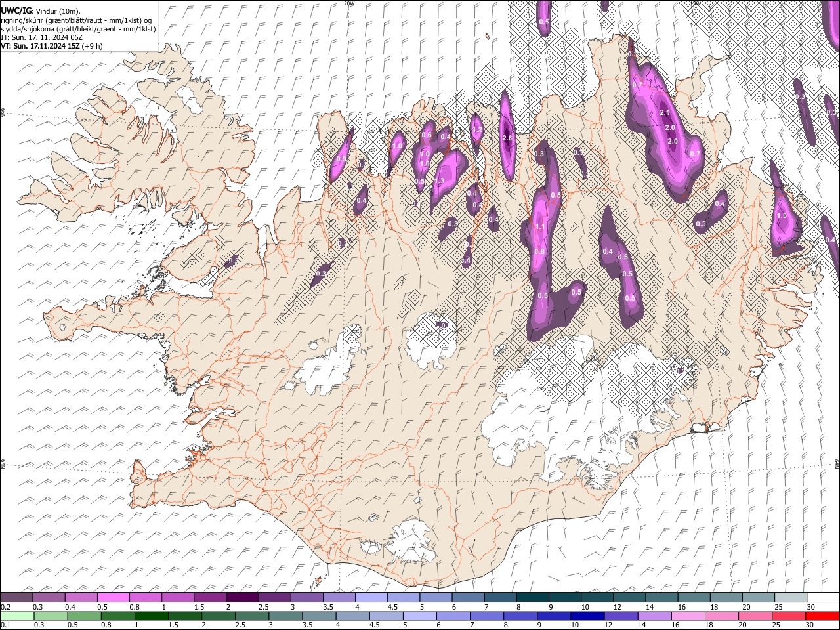The image size is (840, 630).
Task: Choose the light pink legend swatch at 16
Action: (x=688, y=616)
